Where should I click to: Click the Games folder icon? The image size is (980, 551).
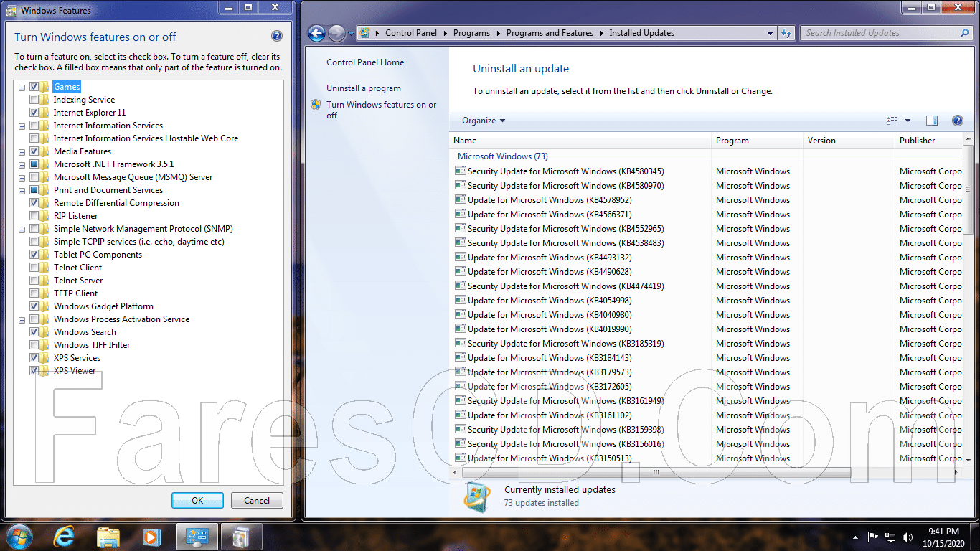pos(45,87)
